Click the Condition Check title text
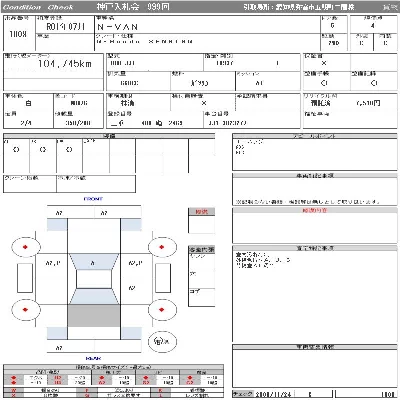The image size is (400, 400). (x=38, y=7)
